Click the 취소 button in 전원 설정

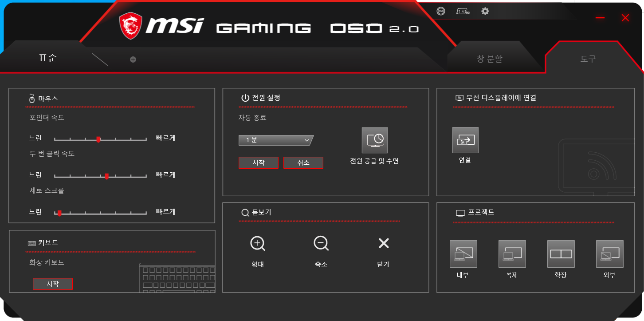(x=303, y=162)
